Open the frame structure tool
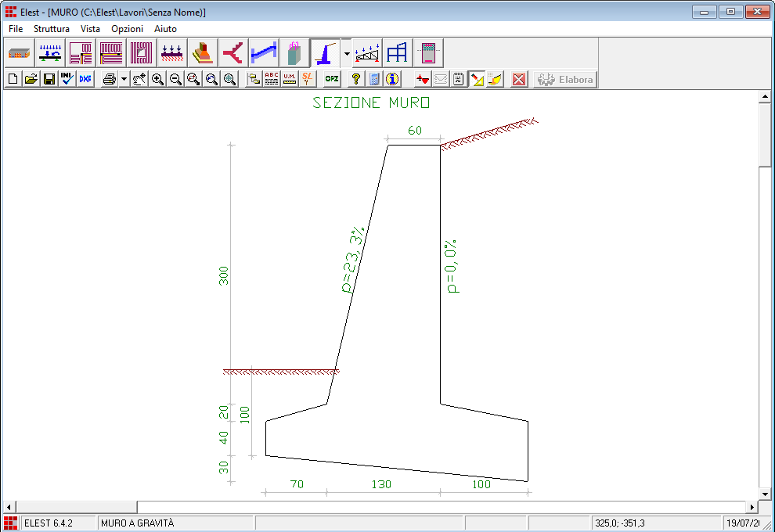Screen dimensions: 775x532 398,53
